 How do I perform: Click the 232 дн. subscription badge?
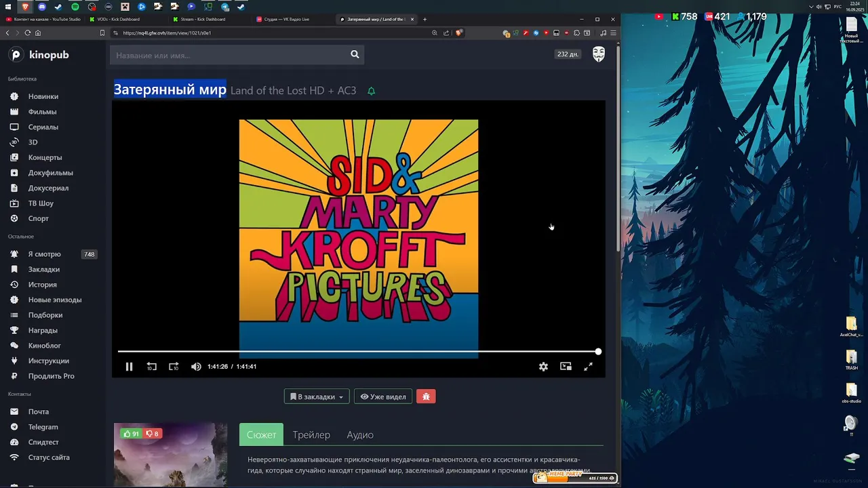coord(568,54)
